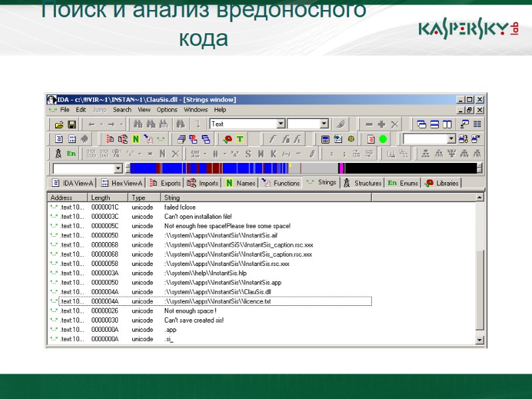Tile windows vertically via toolbar icon
Viewport: 532px width, 399px height.
coord(447,124)
